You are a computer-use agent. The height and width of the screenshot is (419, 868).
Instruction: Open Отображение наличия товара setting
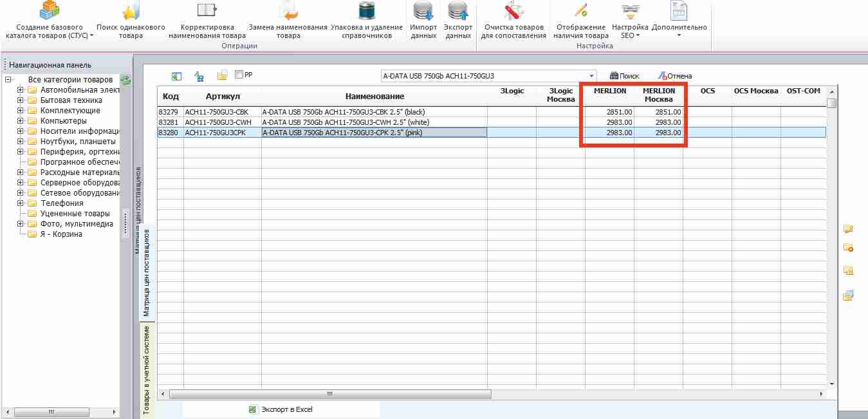(581, 20)
